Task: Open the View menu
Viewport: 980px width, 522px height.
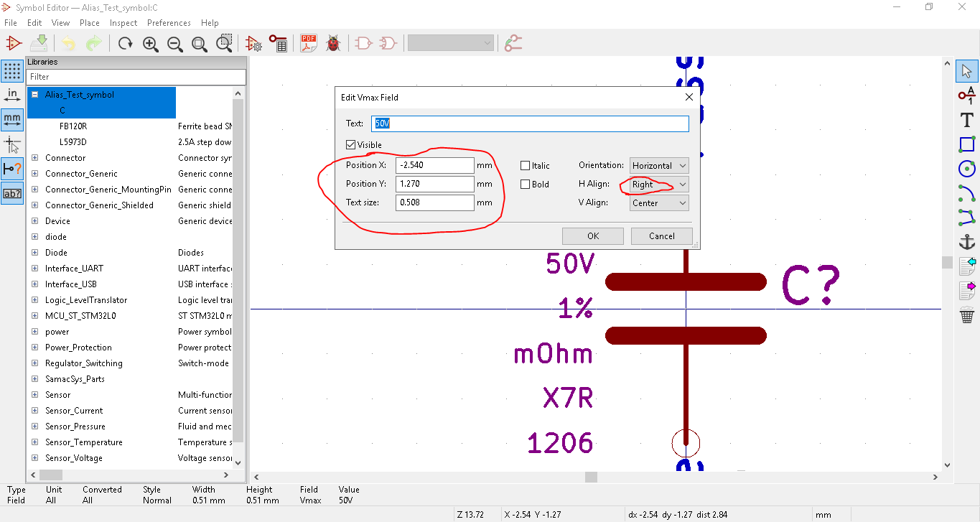Action: [x=61, y=23]
